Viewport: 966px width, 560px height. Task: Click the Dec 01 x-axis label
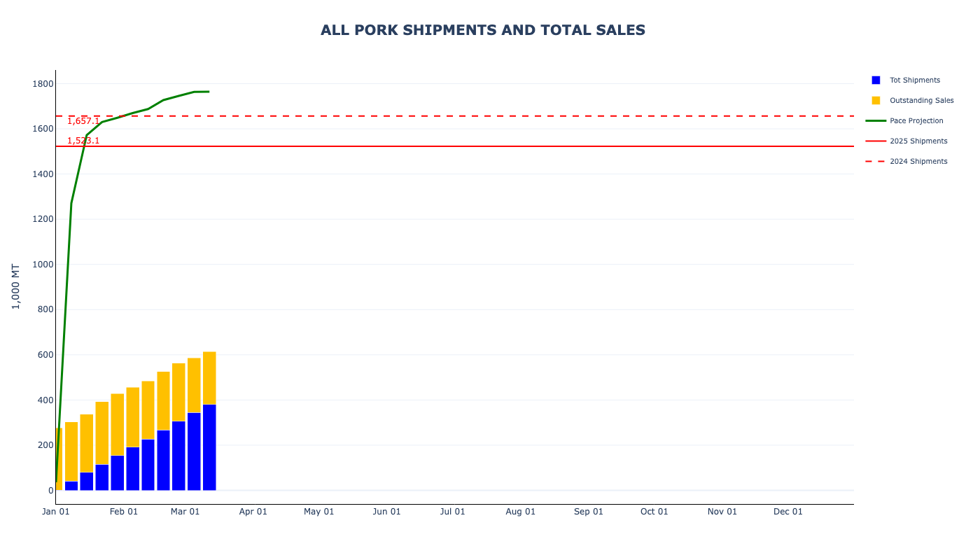tap(787, 512)
